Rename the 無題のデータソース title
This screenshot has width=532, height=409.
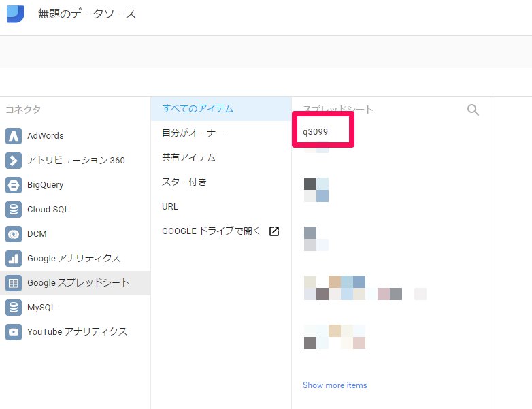(87, 14)
